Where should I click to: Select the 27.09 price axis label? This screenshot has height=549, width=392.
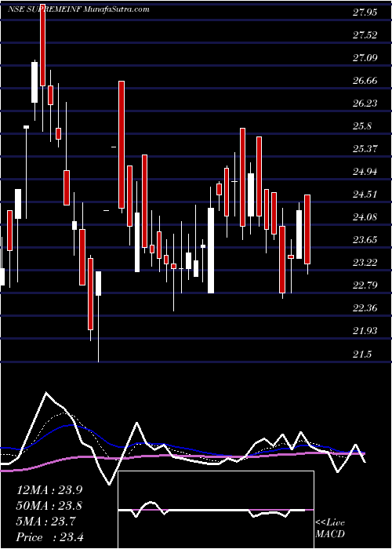pos(365,58)
